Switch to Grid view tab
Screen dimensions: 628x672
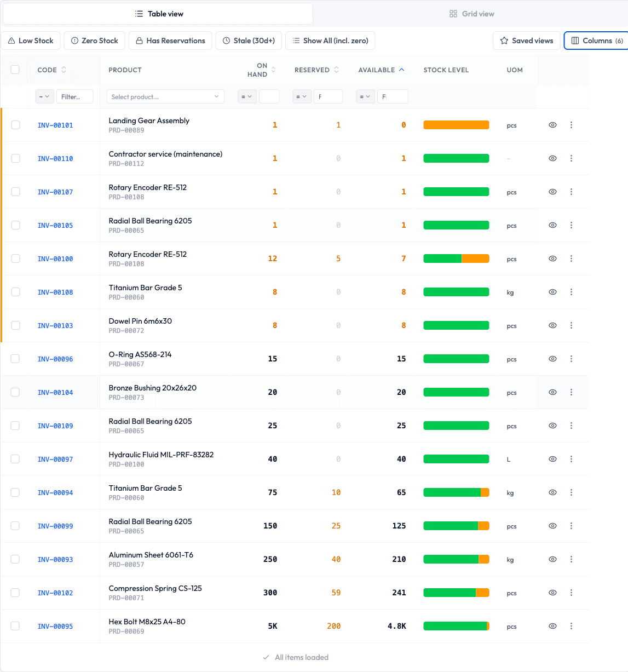(471, 14)
